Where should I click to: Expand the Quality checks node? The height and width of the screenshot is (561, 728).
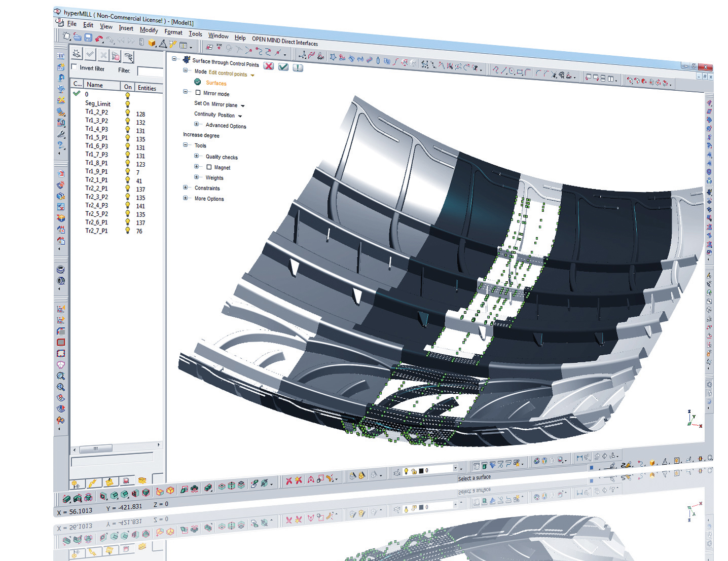pyautogui.click(x=197, y=156)
